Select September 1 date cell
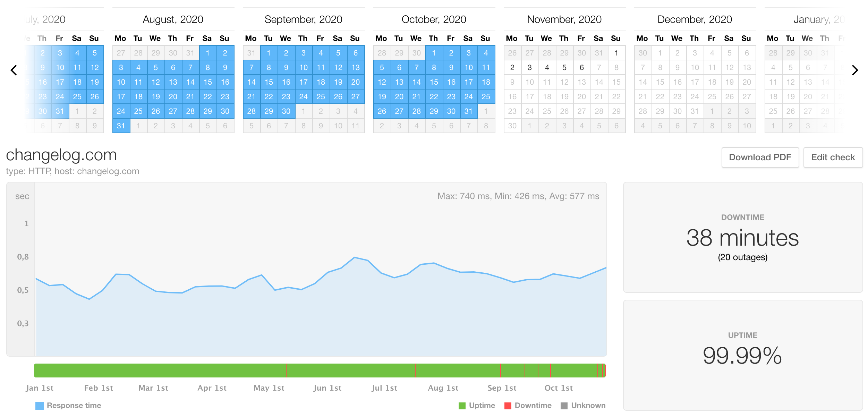The image size is (868, 417). pos(269,53)
